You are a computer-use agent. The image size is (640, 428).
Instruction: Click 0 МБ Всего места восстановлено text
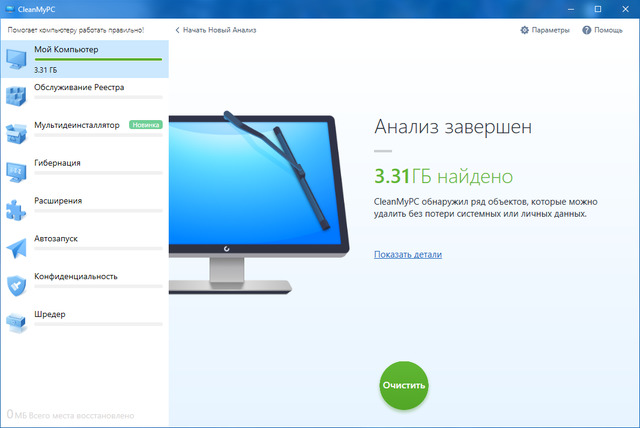tap(70, 415)
